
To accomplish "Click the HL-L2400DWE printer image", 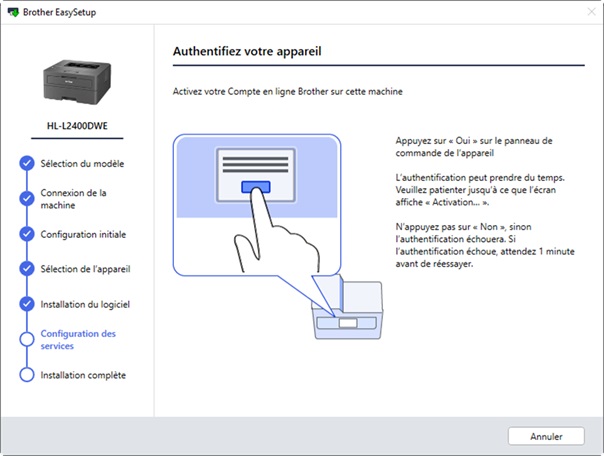I will (x=77, y=82).
